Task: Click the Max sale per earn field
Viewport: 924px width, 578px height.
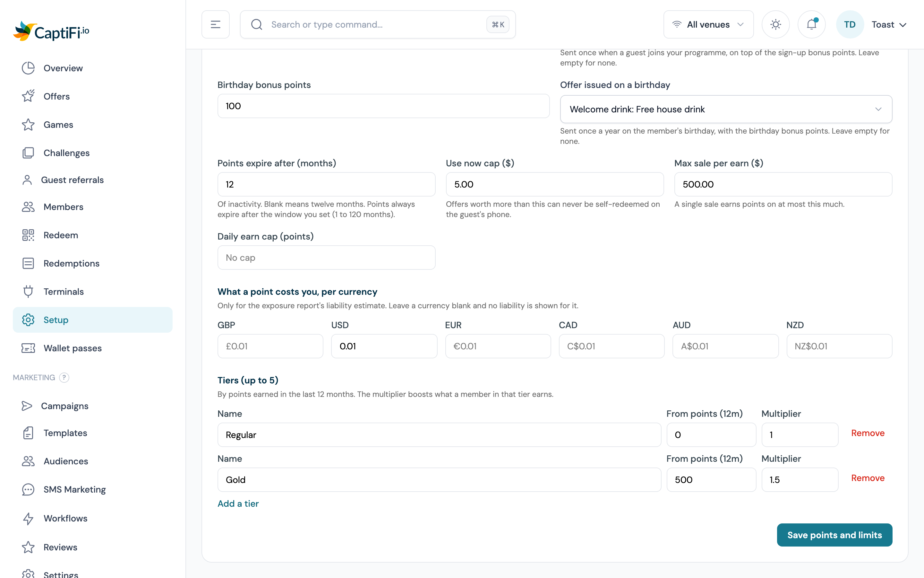Action: (783, 184)
